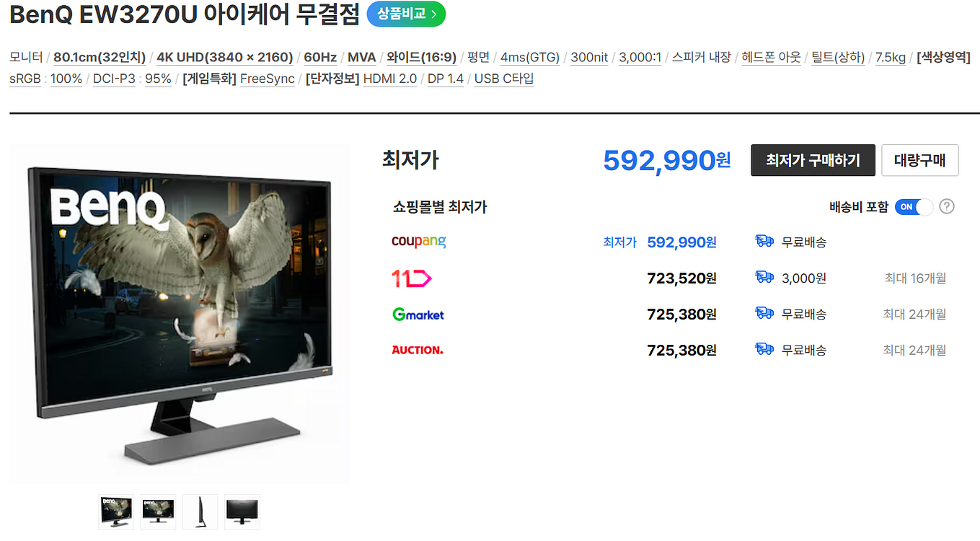Toggle the 배송비 포함 switch off
Image resolution: width=980 pixels, height=541 pixels.
(914, 207)
